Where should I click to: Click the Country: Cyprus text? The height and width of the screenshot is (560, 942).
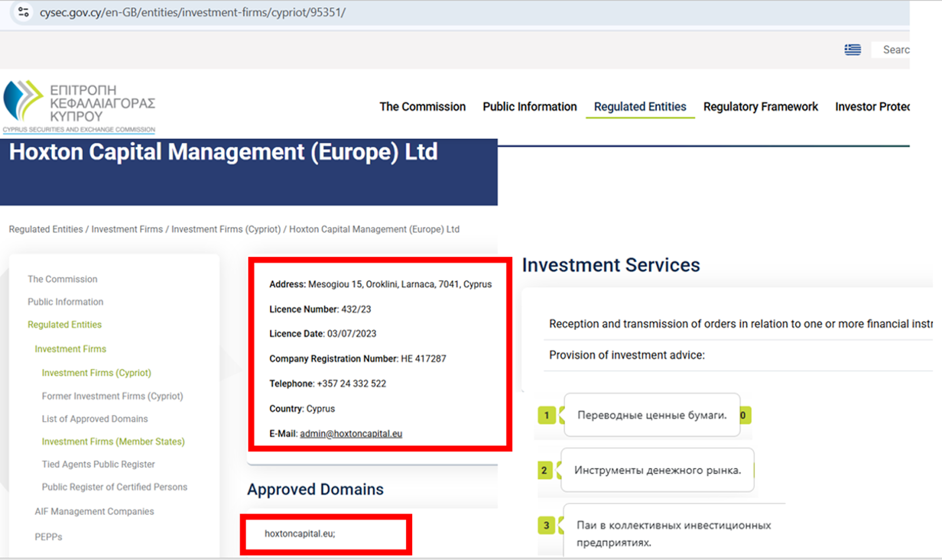pyautogui.click(x=302, y=409)
